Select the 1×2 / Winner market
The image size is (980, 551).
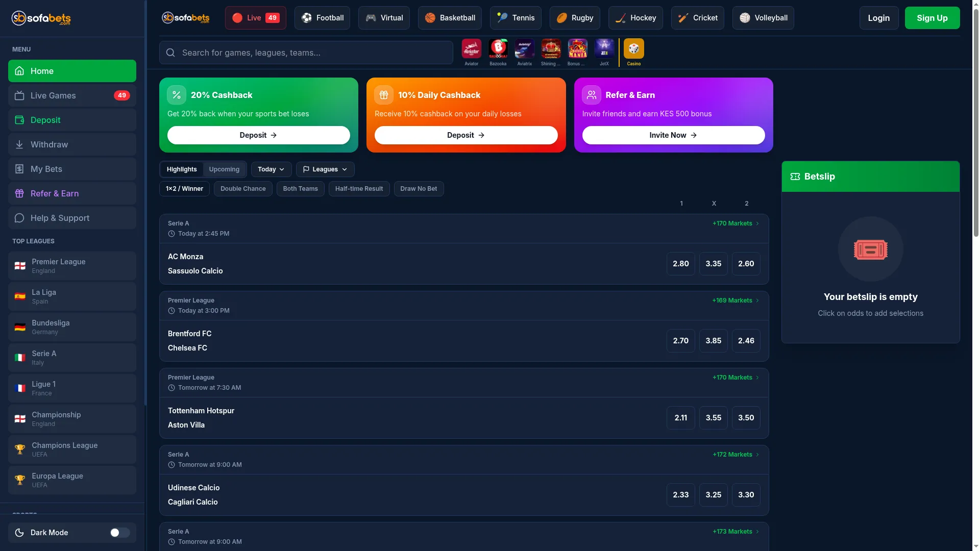click(184, 189)
